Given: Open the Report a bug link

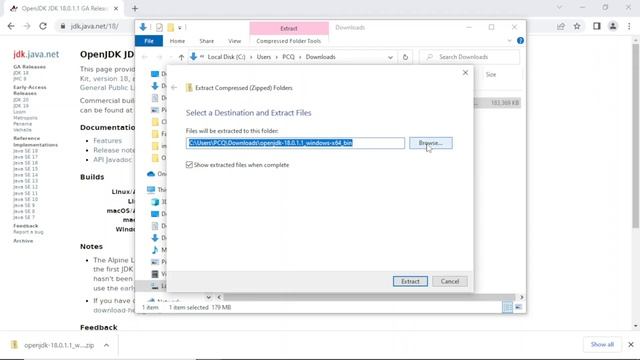Looking at the screenshot, I should click(28, 232).
